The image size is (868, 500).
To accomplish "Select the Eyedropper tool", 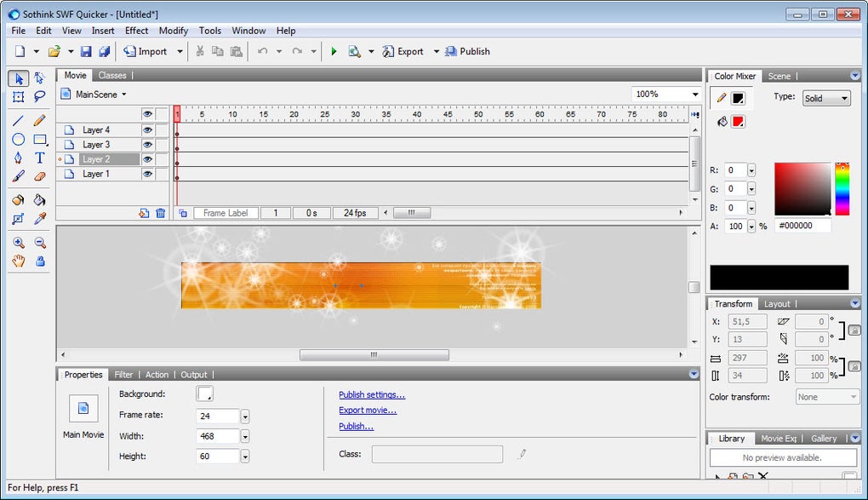I will click(39, 219).
